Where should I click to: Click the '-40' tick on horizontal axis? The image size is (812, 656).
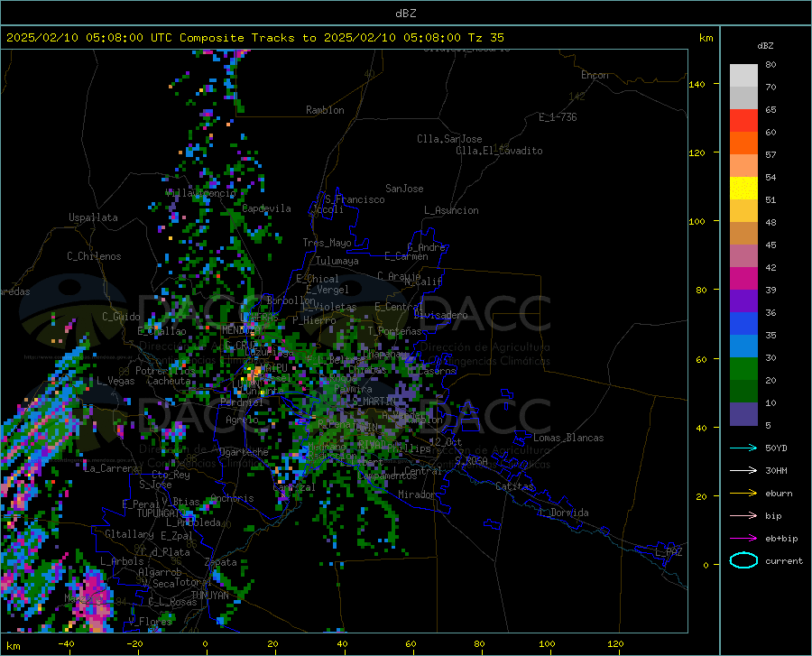(x=66, y=643)
